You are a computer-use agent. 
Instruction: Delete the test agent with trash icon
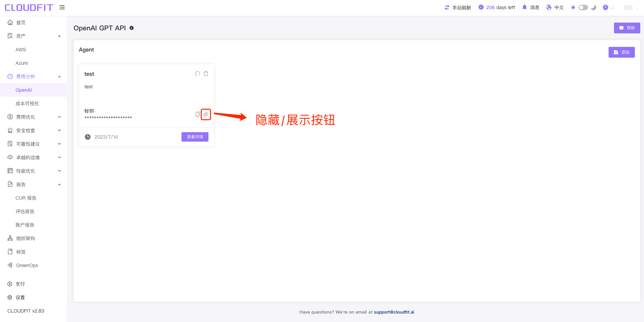pyautogui.click(x=206, y=74)
